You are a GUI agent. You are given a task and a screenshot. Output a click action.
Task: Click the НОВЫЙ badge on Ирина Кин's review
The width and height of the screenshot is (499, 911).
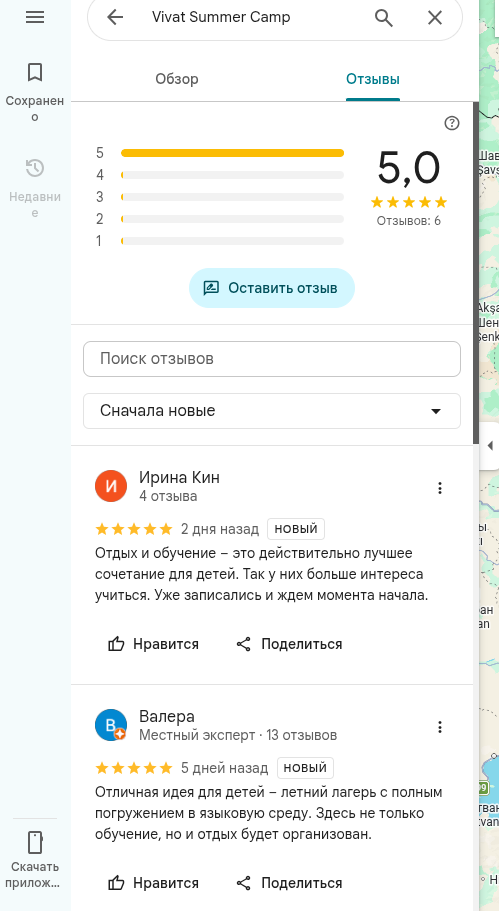click(x=296, y=529)
